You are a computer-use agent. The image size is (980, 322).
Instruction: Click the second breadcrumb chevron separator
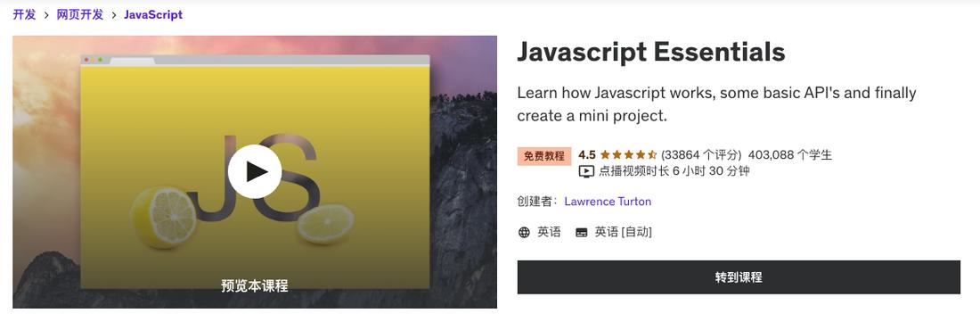click(x=114, y=15)
